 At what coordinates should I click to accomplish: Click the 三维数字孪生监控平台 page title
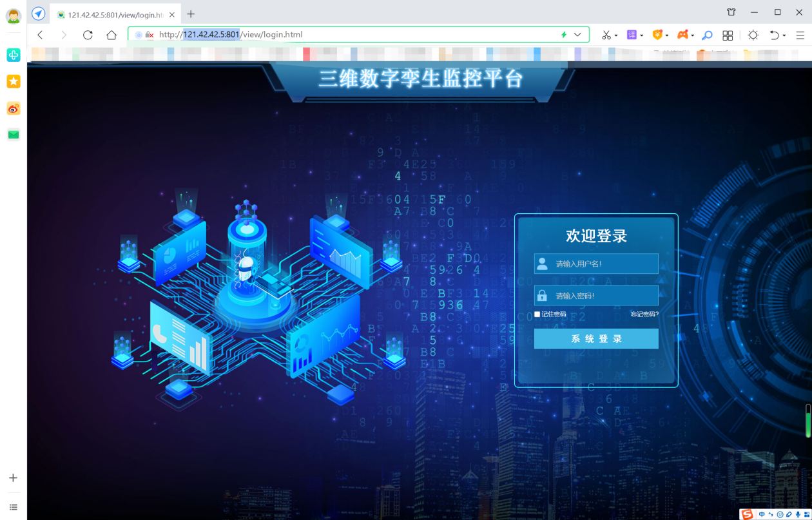(420, 79)
